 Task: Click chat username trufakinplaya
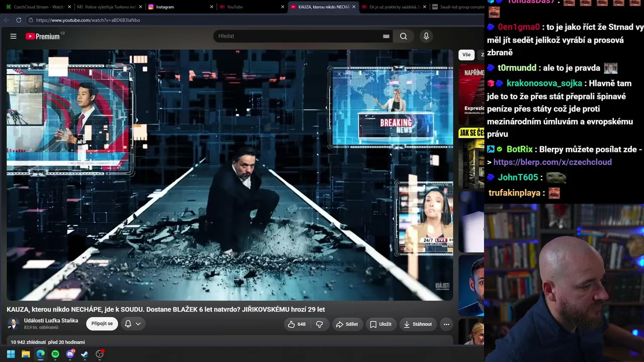click(514, 193)
